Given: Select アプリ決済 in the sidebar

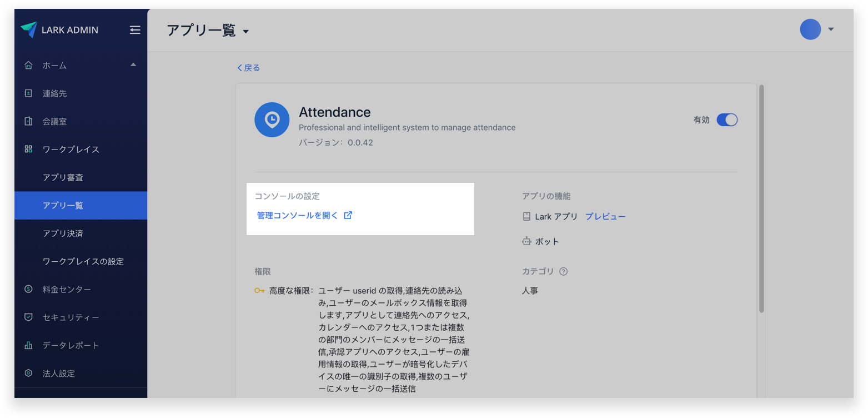Looking at the screenshot, I should 63,233.
